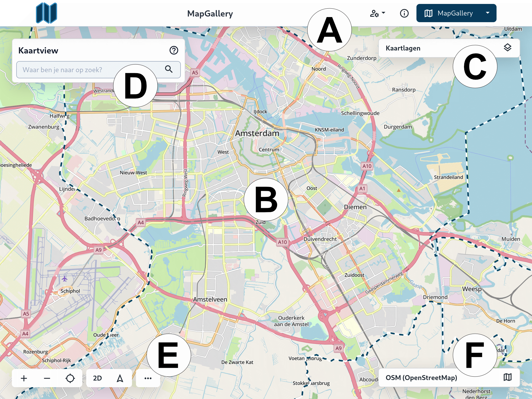This screenshot has width=532, height=399.
Task: Toggle the 2D view mode
Action: pyautogui.click(x=97, y=378)
